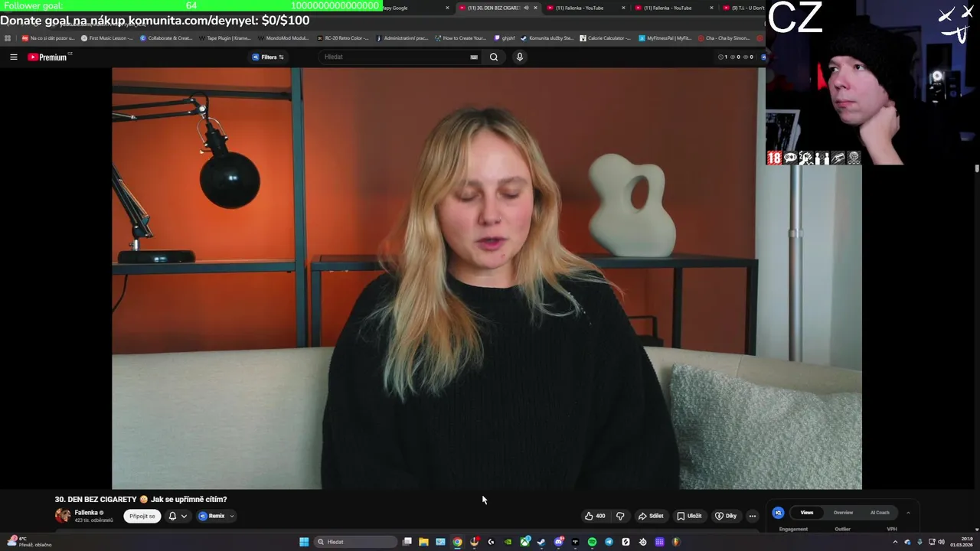Save the video with Uložit button
This screenshot has height=551, width=980.
click(689, 516)
